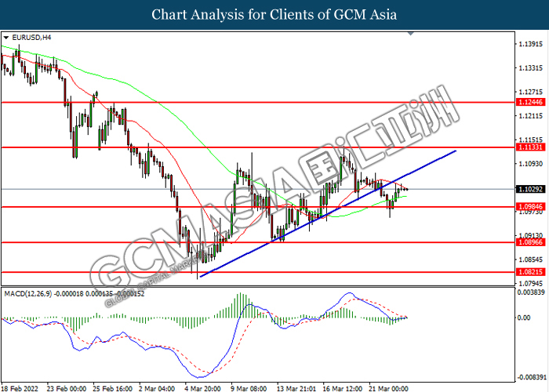Click the 25 Feb 16:00 time label
Viewport: 549px width, 392px height.
[113, 389]
